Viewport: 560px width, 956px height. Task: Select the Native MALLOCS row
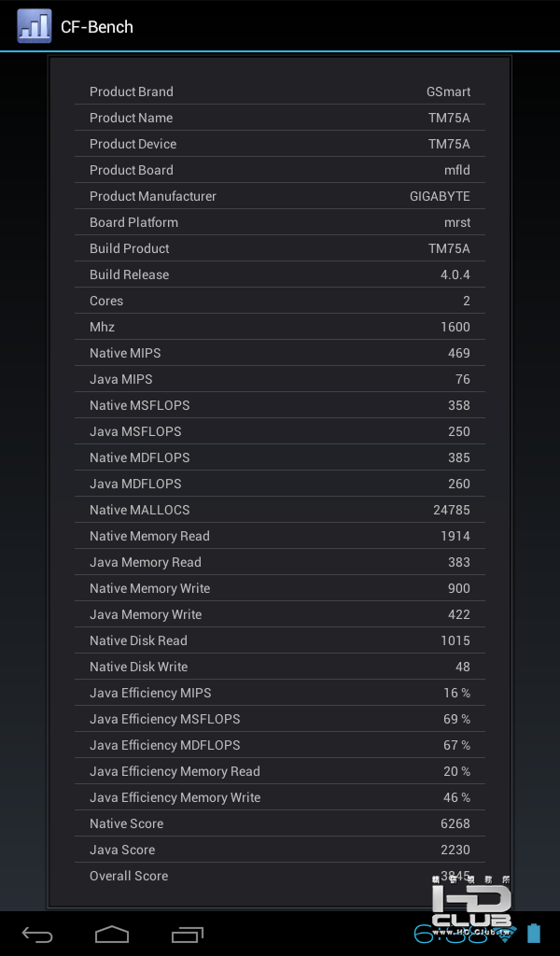click(x=280, y=510)
